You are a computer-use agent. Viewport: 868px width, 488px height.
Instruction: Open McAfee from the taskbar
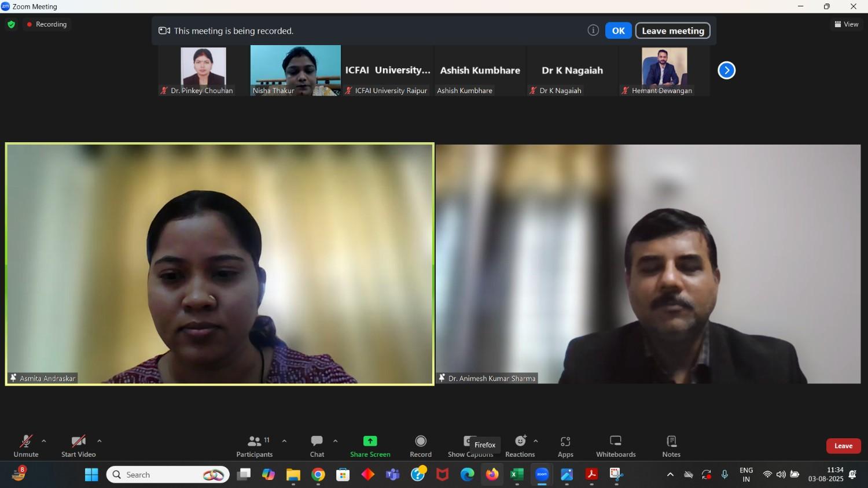(x=443, y=475)
